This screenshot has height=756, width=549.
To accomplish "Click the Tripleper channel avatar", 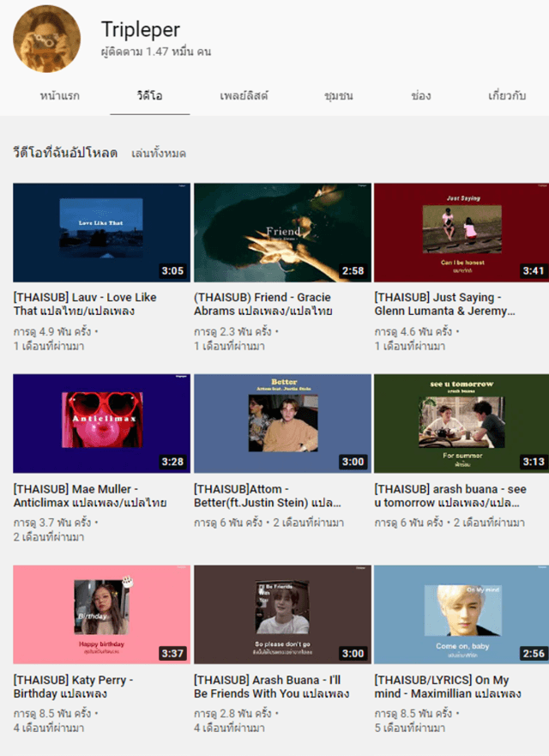I will click(47, 39).
